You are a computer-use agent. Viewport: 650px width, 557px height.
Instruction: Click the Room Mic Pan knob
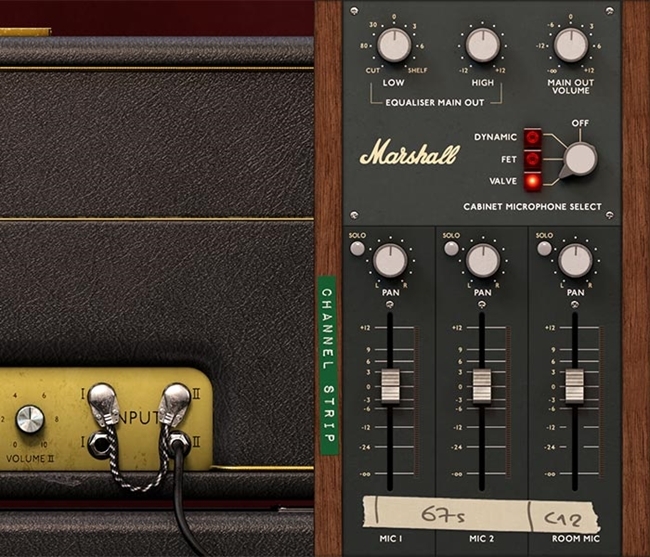pos(575,260)
